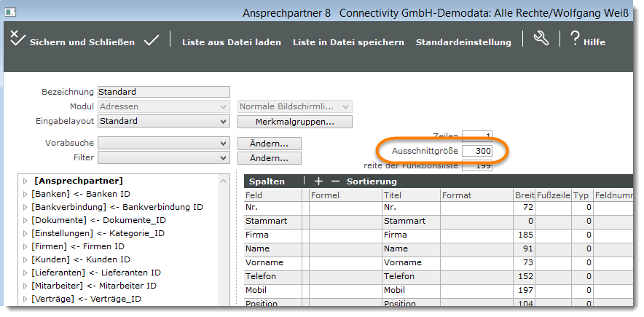Add a column with the plus icon
This screenshot has height=317, width=644.
(x=318, y=181)
